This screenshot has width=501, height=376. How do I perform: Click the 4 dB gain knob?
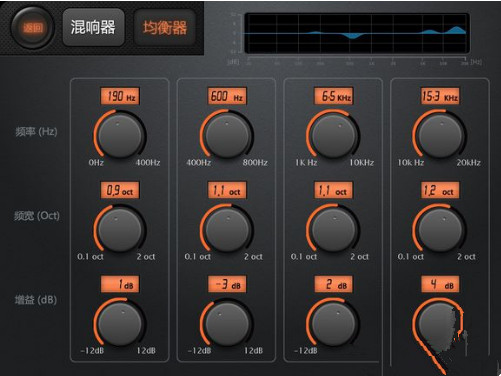[439, 324]
